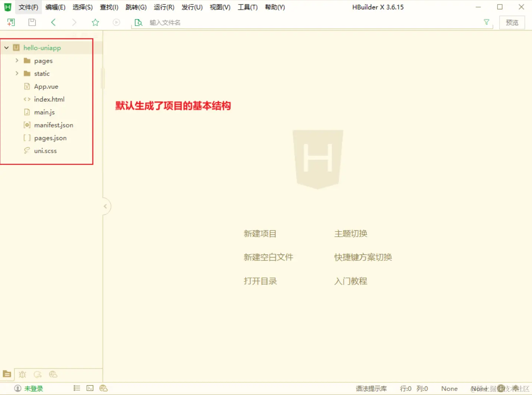532x395 pixels.
Task: Click the 入门教程 link
Action: [x=351, y=281]
